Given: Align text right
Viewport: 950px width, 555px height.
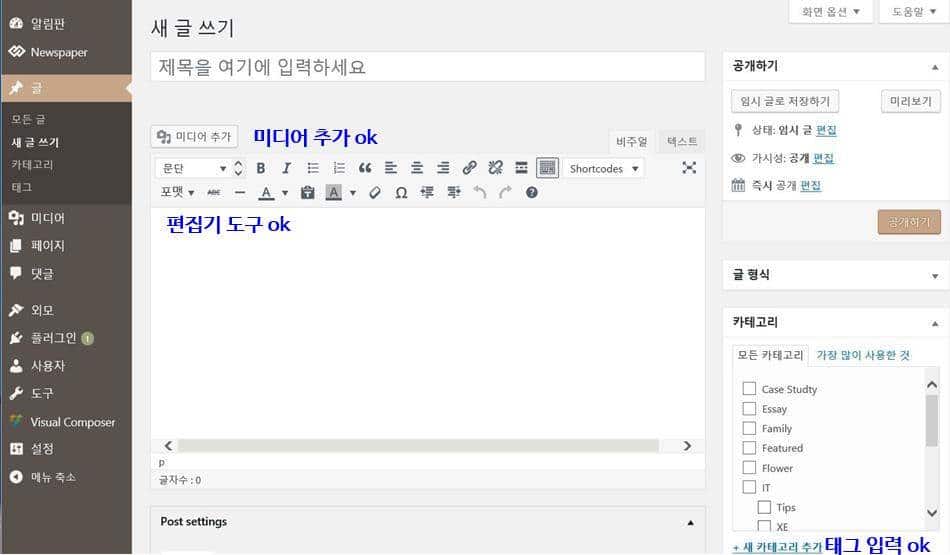Looking at the screenshot, I should [443, 168].
